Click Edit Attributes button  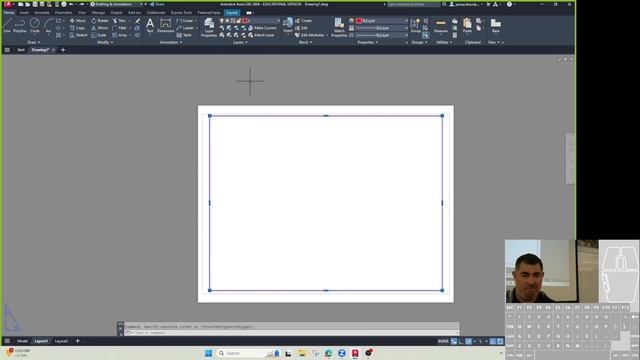coord(309,35)
